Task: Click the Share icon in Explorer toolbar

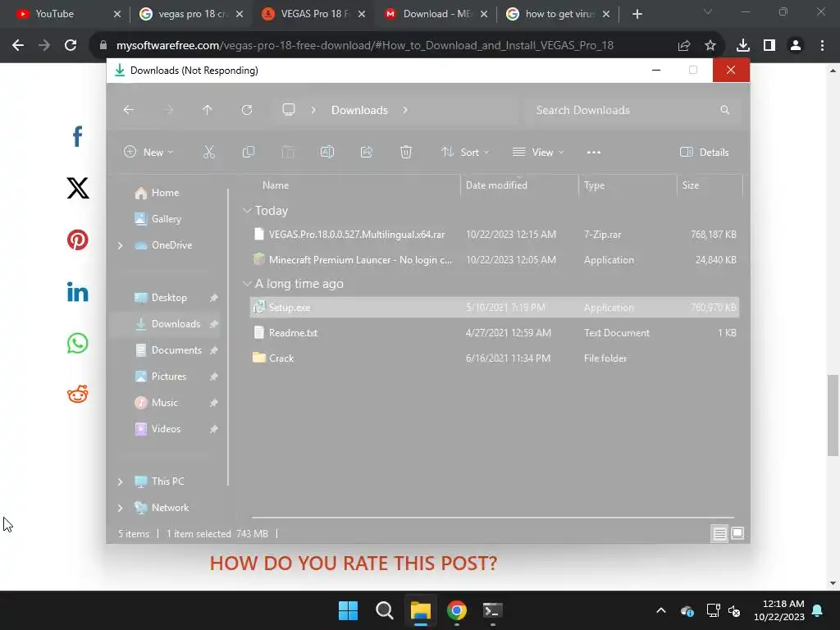Action: 367,152
